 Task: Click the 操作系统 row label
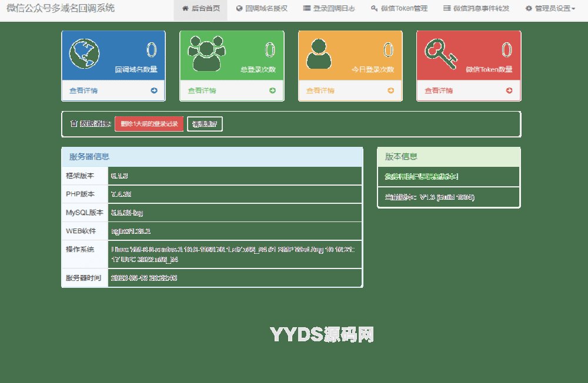coord(80,249)
